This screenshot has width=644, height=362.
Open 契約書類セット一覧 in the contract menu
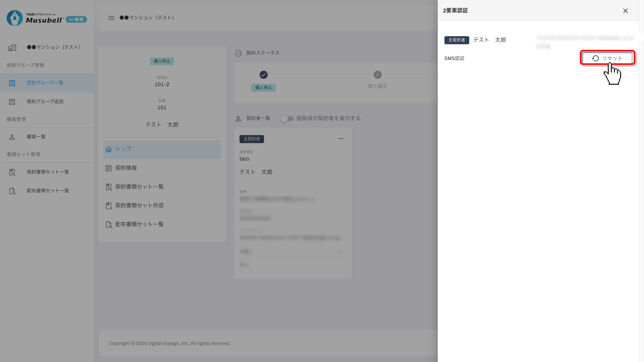(139, 187)
